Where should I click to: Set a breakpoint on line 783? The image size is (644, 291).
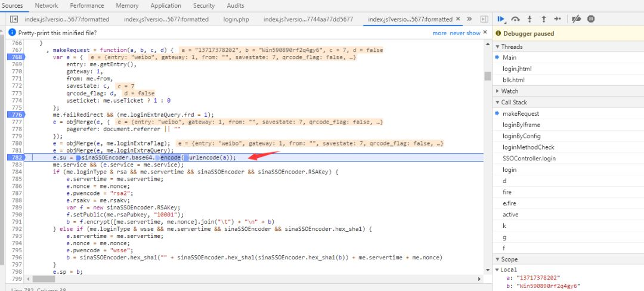[x=17, y=165]
